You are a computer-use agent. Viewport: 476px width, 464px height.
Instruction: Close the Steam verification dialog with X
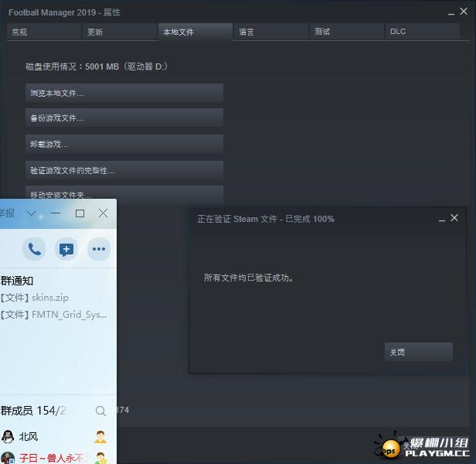click(454, 217)
